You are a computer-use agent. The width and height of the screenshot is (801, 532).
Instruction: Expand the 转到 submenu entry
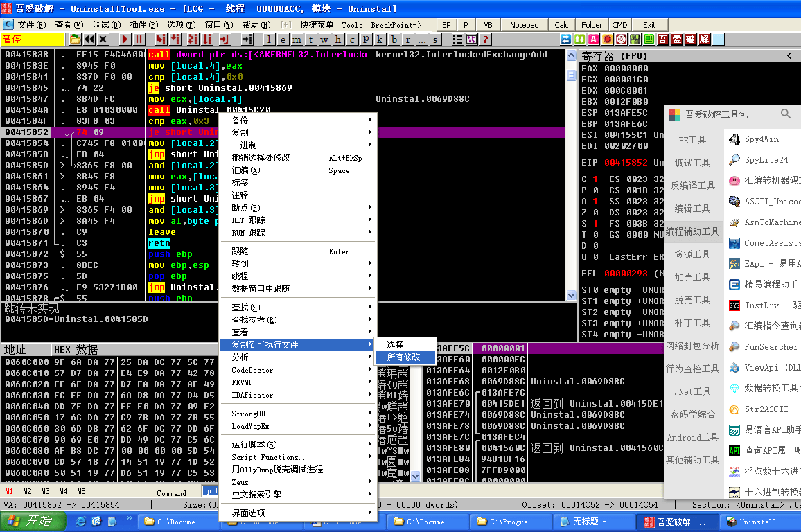pos(298,263)
